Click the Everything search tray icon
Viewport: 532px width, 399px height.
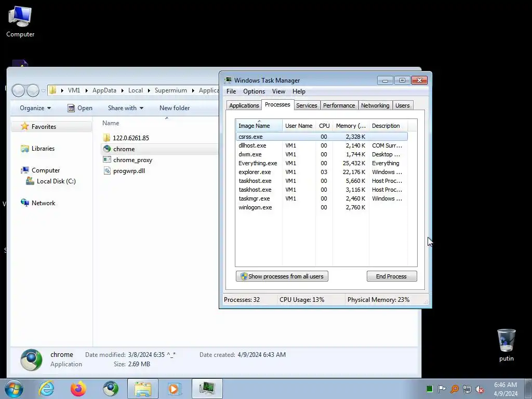(x=455, y=389)
